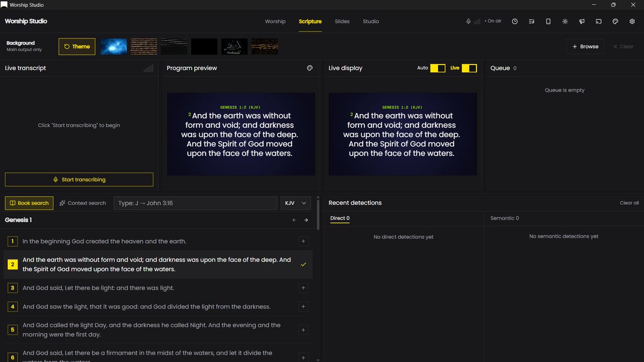Add verse 3 with its plus icon
644x362 pixels.
pyautogui.click(x=303, y=288)
